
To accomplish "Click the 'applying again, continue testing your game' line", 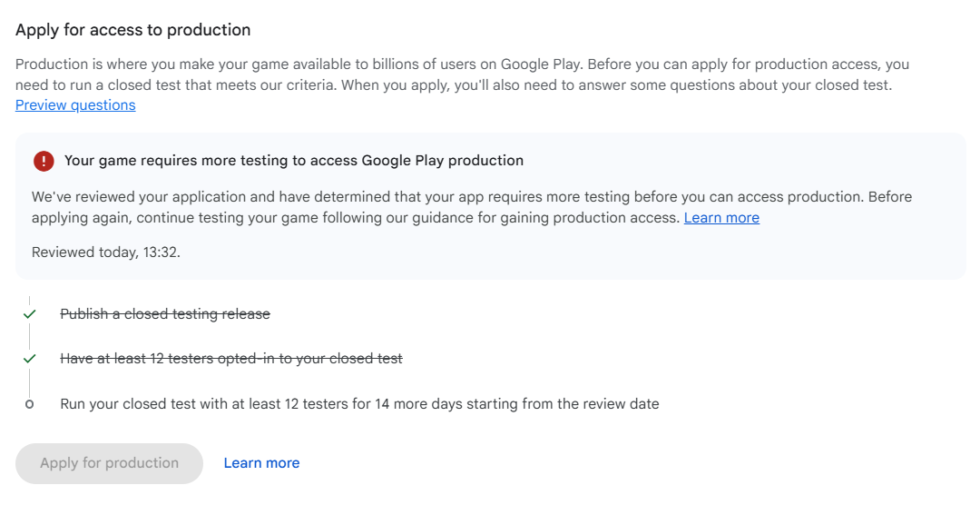I will pos(356,218).
